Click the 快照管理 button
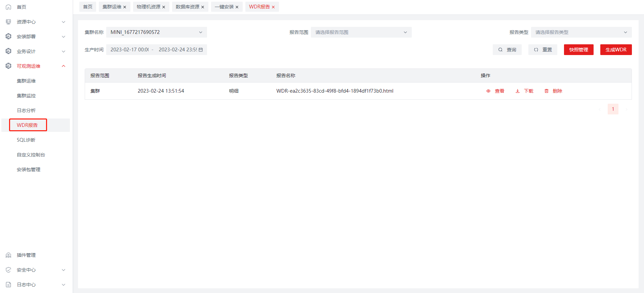644x293 pixels. [x=578, y=50]
